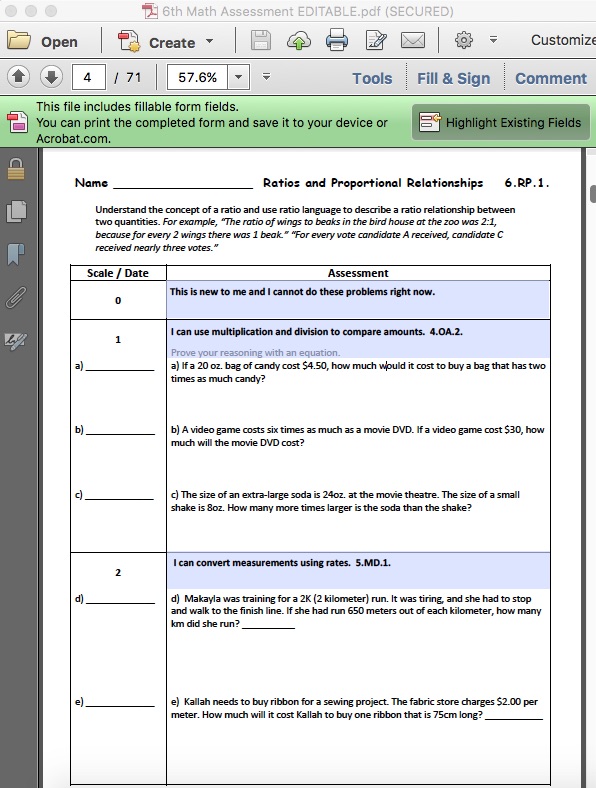Viewport: 596px width, 788px height.
Task: Open the Signatures panel icon
Action: click(x=16, y=341)
